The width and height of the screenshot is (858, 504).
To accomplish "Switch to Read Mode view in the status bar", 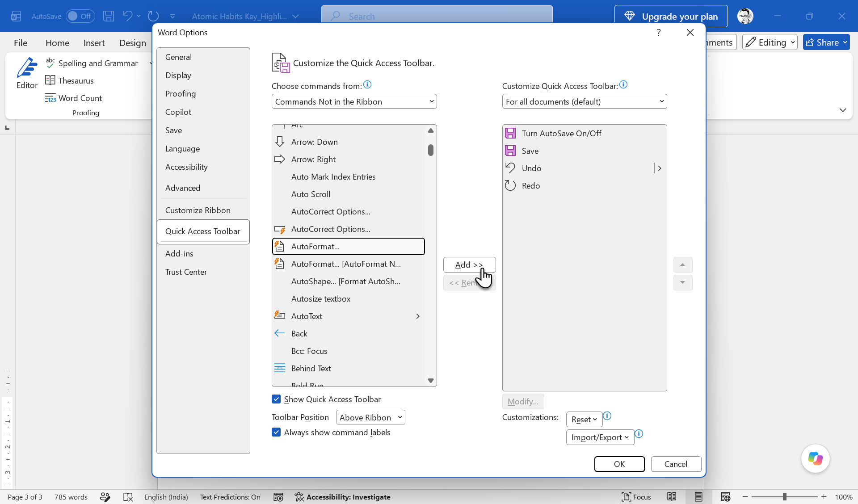I will [671, 497].
